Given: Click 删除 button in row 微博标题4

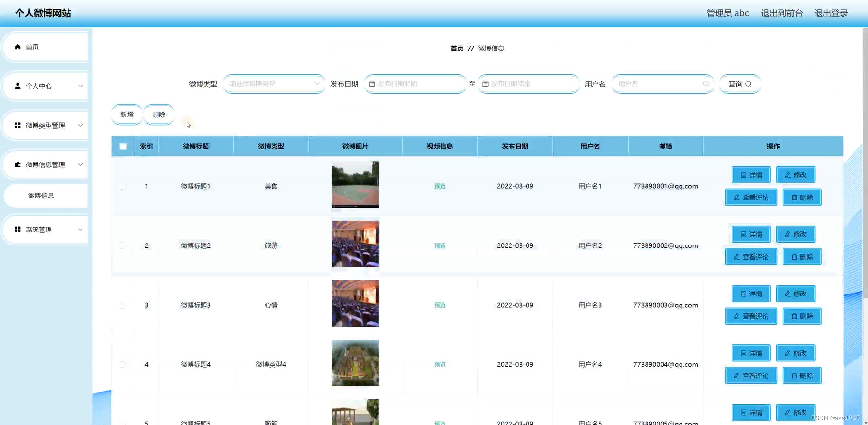Looking at the screenshot, I should (x=802, y=376).
